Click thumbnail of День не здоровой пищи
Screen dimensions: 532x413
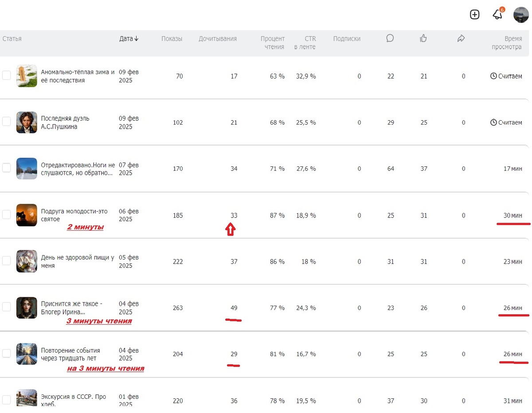click(27, 261)
